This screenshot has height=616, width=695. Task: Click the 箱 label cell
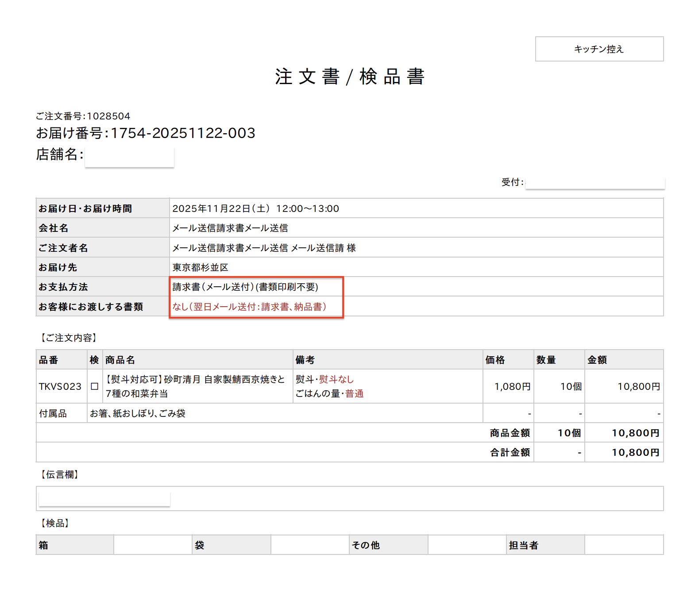(75, 545)
